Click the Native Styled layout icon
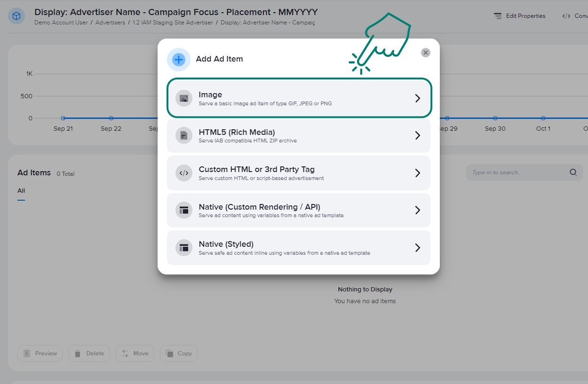 [184, 248]
